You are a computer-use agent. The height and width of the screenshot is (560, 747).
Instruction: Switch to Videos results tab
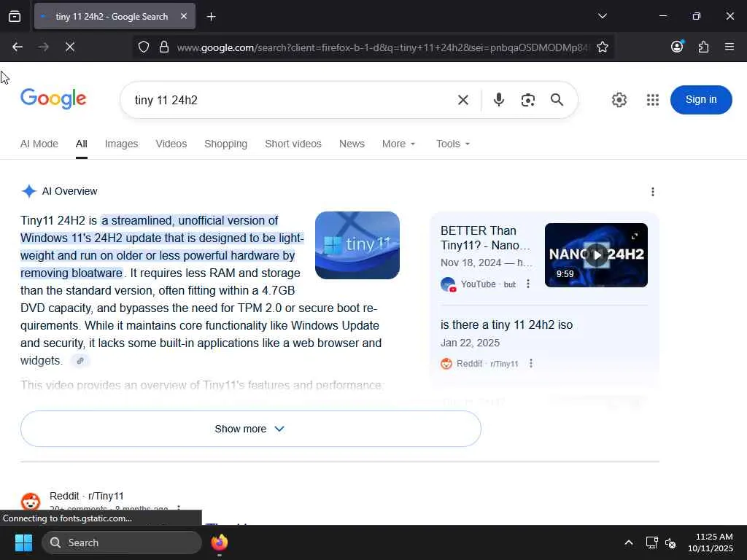171,144
